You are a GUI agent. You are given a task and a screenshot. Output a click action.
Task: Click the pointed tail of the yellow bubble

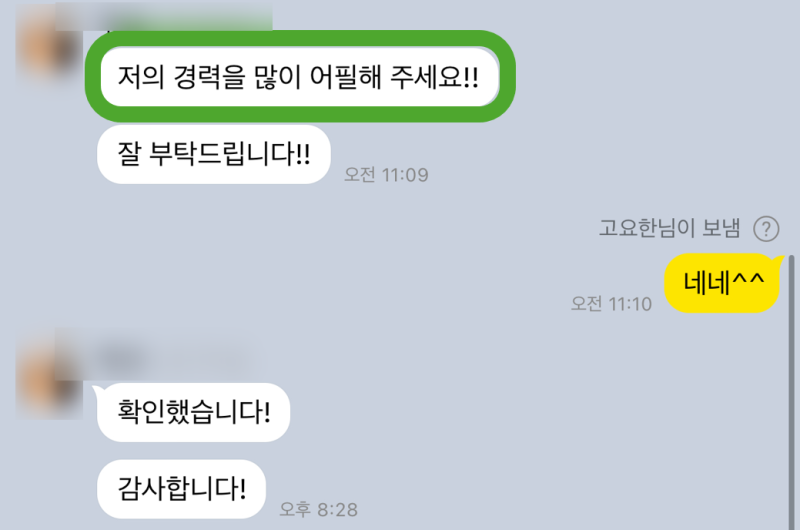pyautogui.click(x=778, y=259)
